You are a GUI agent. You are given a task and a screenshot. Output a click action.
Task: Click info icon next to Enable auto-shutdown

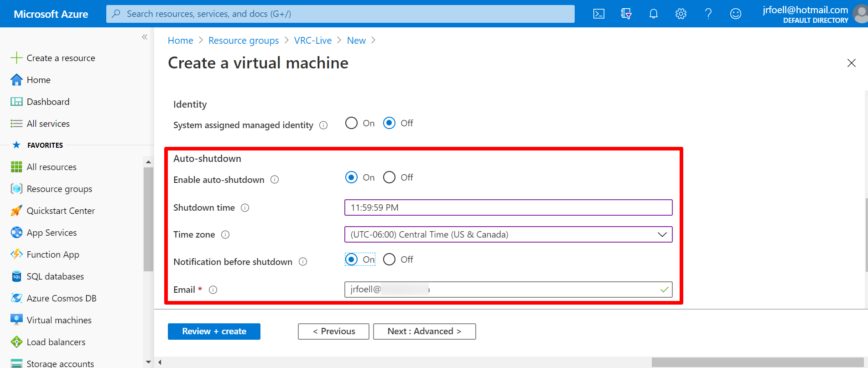point(275,180)
